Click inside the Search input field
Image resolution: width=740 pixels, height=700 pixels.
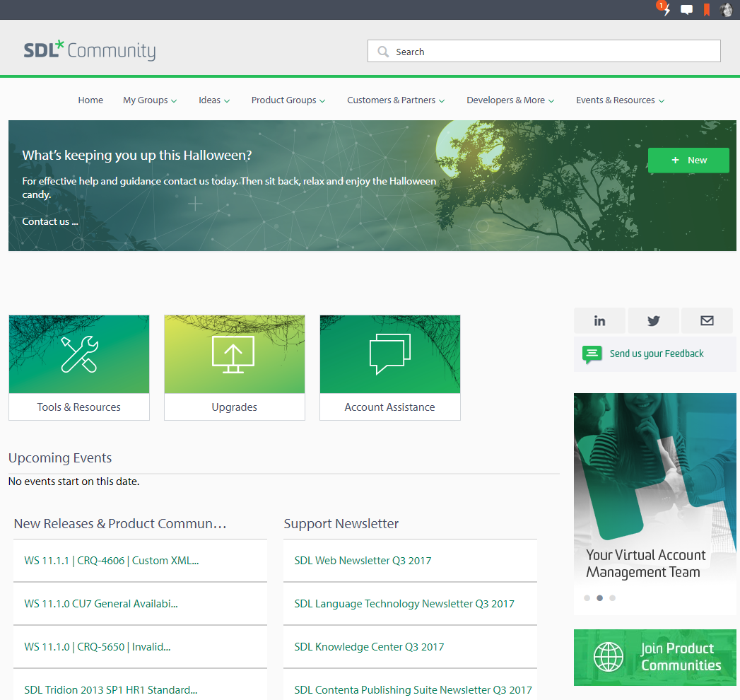pos(544,51)
